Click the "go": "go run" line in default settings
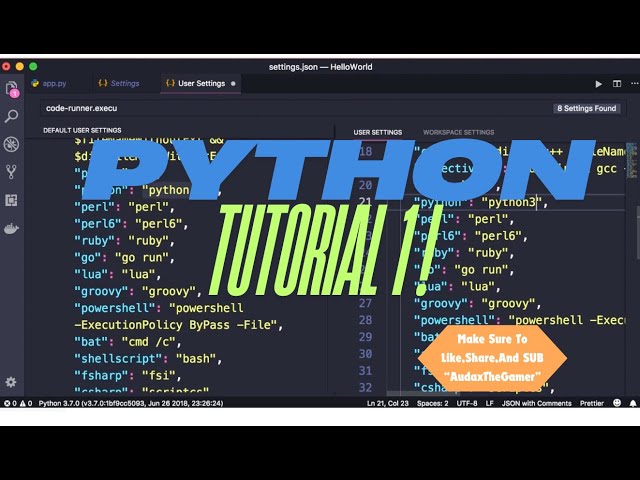 pyautogui.click(x=124, y=258)
